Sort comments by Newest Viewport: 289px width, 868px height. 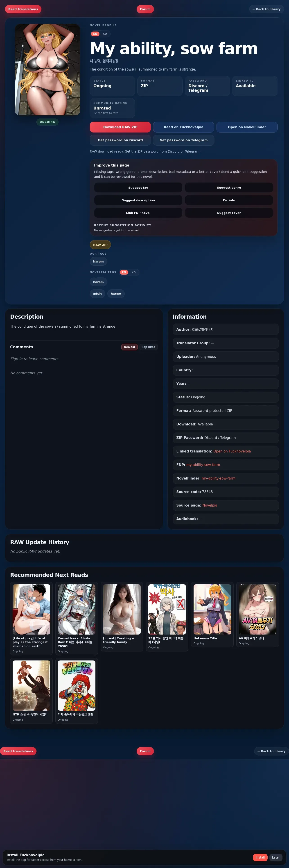point(129,347)
